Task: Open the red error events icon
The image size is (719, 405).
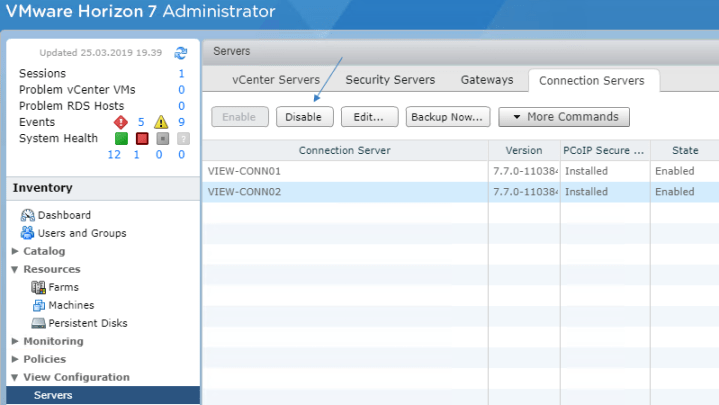Action: pyautogui.click(x=121, y=122)
